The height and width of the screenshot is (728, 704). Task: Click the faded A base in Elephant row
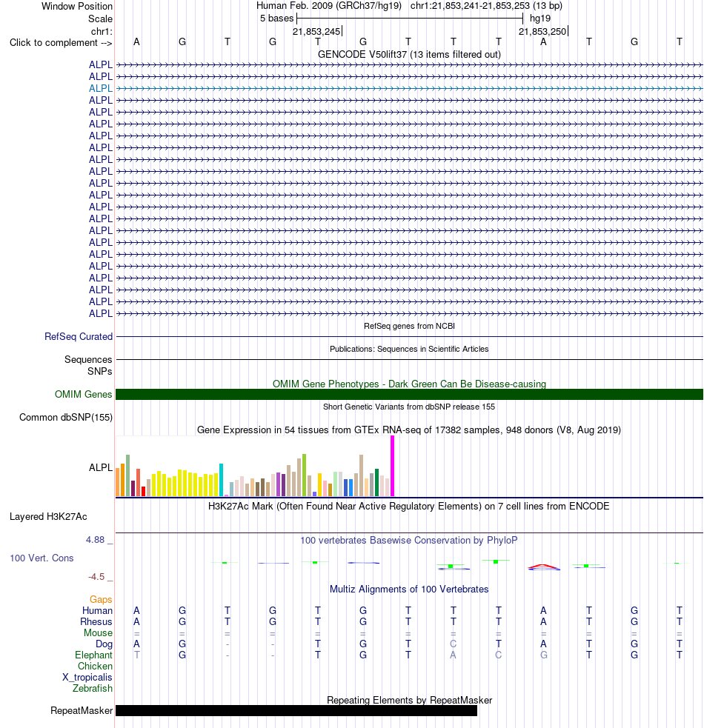(x=453, y=655)
